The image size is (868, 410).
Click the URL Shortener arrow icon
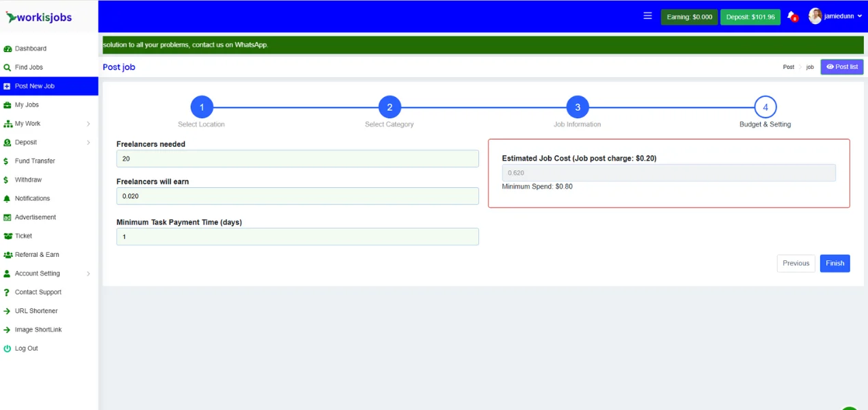tap(8, 311)
